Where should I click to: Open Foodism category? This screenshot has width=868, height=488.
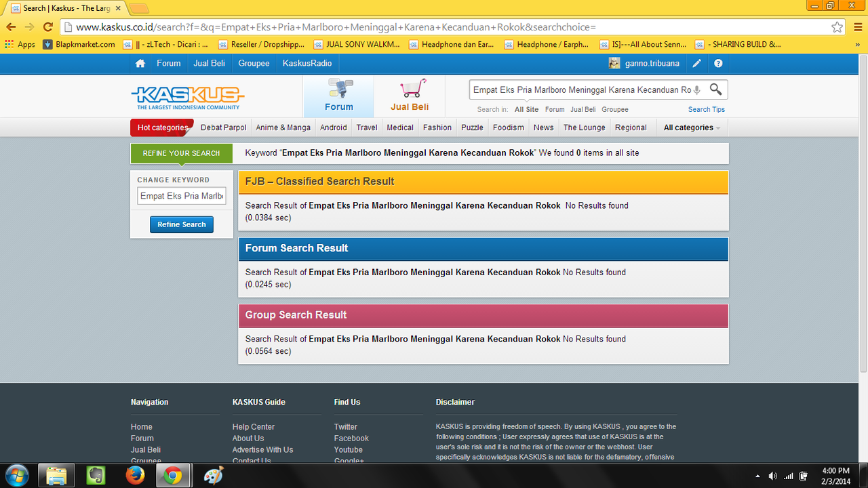(x=509, y=127)
